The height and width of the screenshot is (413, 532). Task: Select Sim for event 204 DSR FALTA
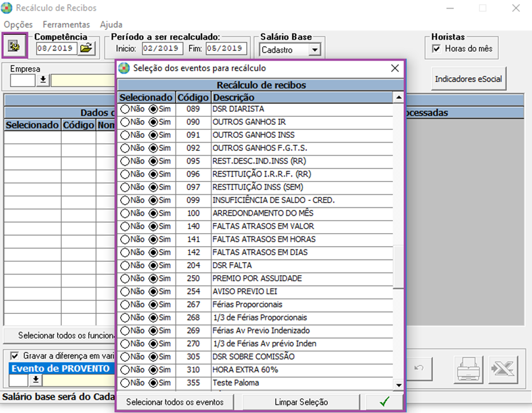point(153,265)
